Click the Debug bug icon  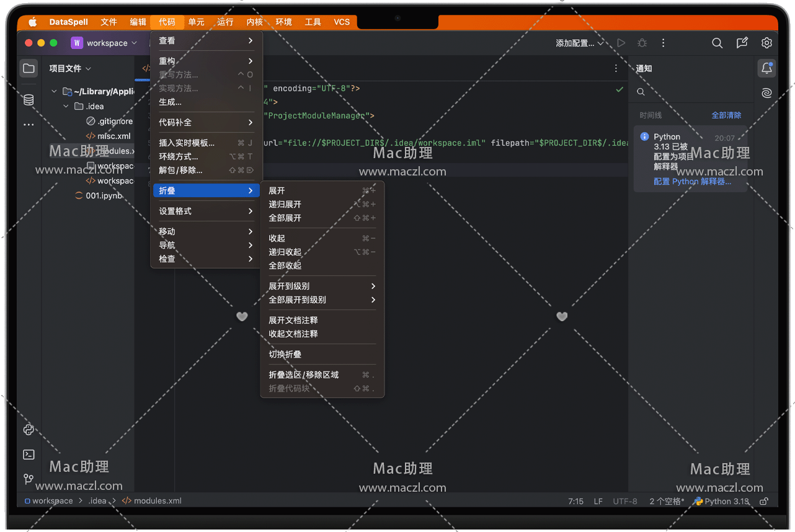[642, 43]
